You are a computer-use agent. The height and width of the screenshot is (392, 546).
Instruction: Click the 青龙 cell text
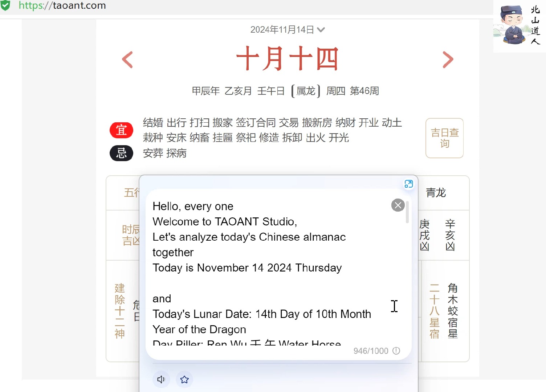point(436,193)
